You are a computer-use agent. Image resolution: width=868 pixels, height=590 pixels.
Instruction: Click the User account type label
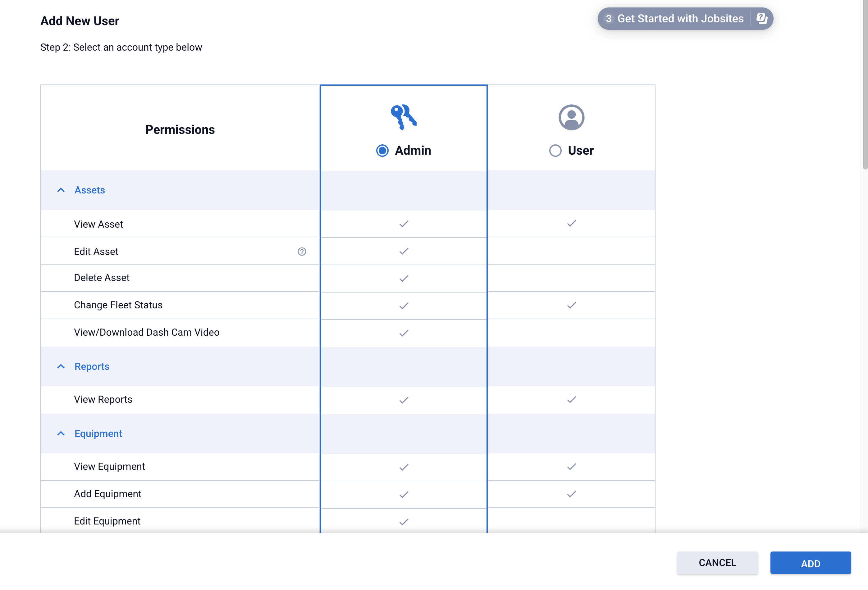[580, 151]
